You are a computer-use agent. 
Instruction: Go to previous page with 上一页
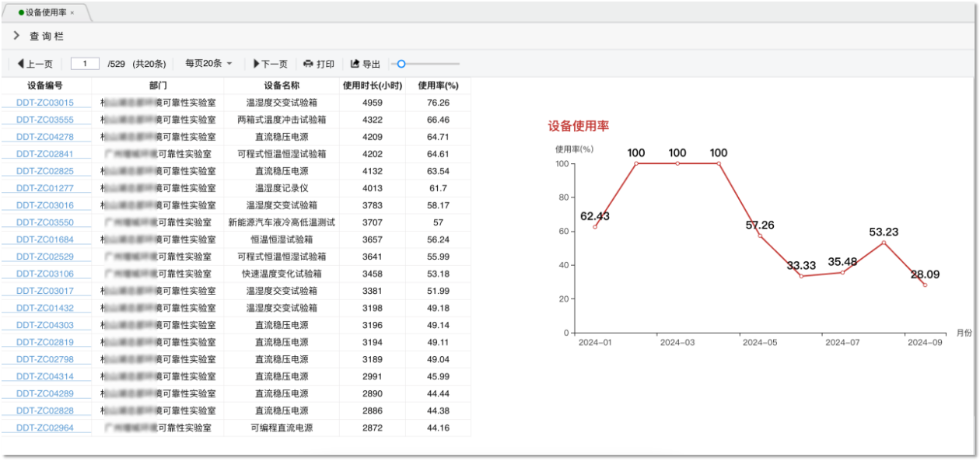click(x=35, y=64)
